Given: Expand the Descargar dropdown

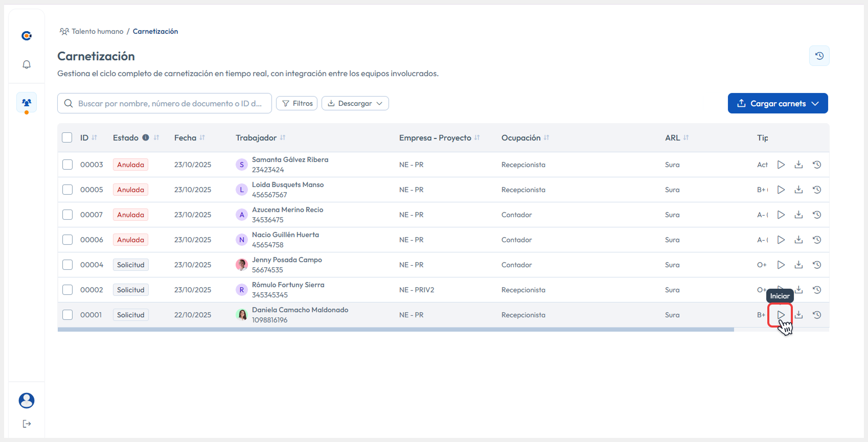Looking at the screenshot, I should 355,103.
